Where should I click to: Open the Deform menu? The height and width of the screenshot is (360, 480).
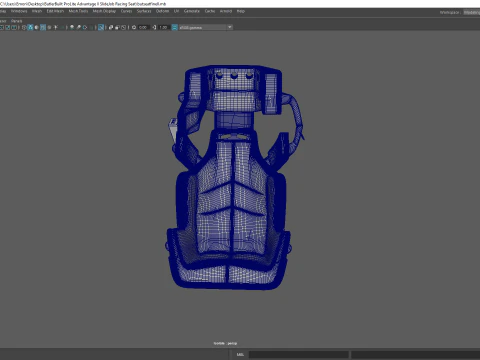coord(162,11)
